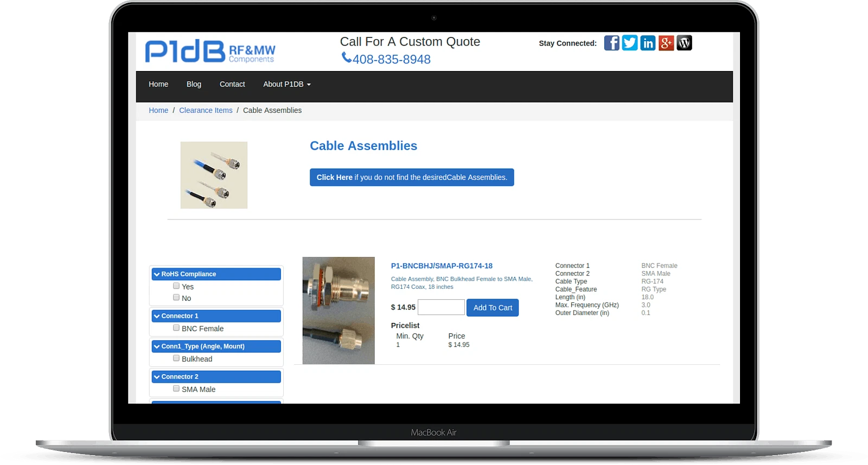
Task: Open the WordPress social icon
Action: tap(684, 43)
